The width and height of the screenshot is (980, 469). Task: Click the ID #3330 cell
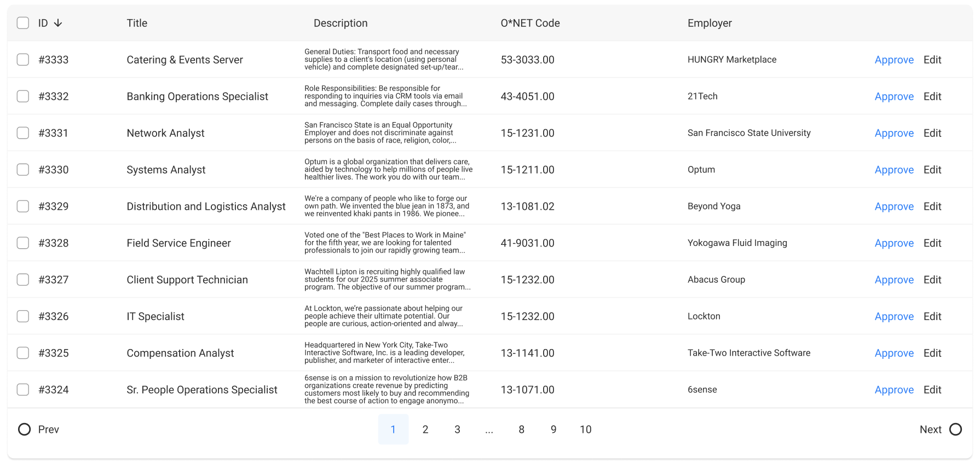click(x=54, y=170)
